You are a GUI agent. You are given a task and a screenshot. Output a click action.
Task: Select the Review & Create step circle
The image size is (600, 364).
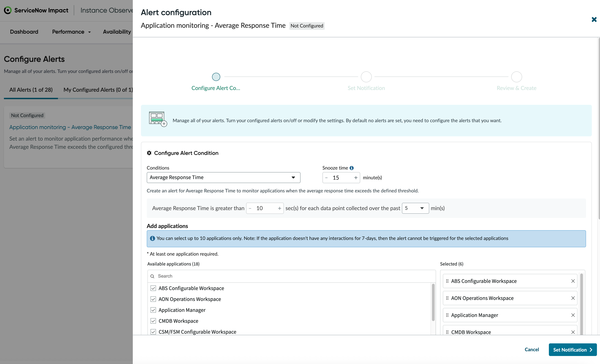click(x=516, y=77)
